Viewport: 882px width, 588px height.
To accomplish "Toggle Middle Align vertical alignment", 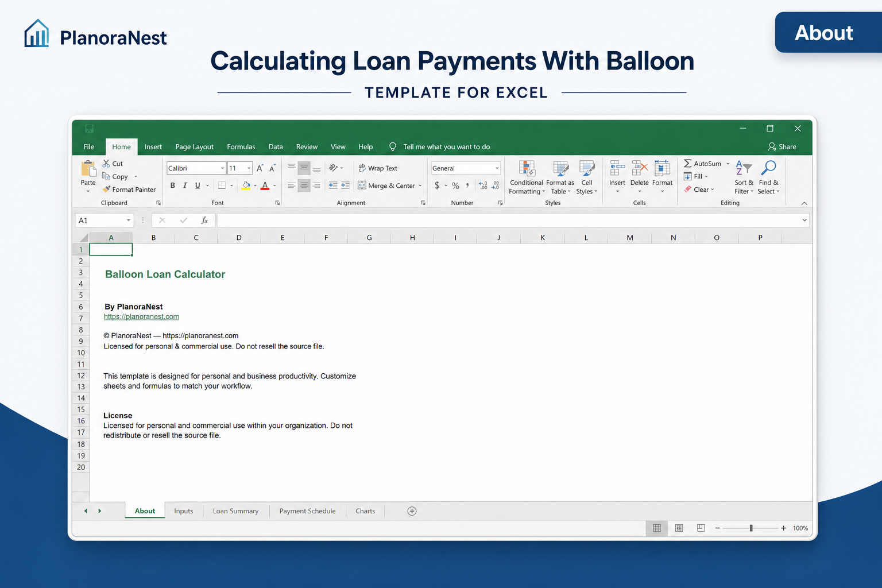I will (304, 168).
